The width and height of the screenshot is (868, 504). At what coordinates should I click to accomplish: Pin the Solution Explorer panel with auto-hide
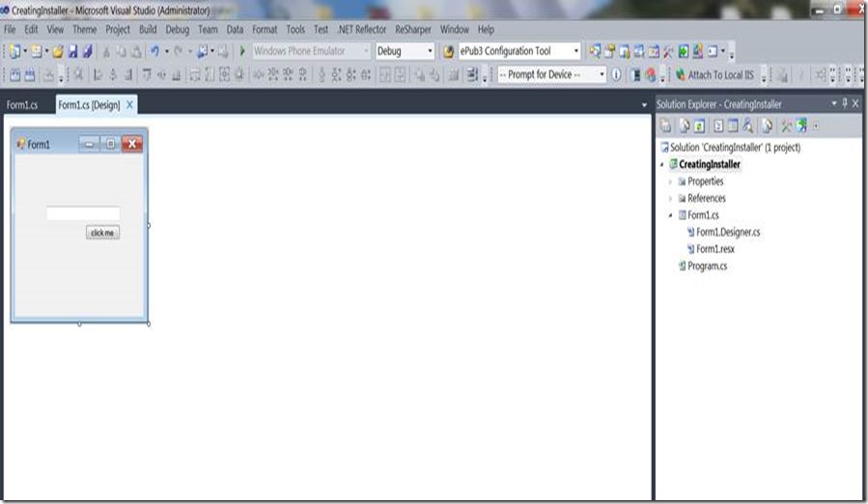844,103
